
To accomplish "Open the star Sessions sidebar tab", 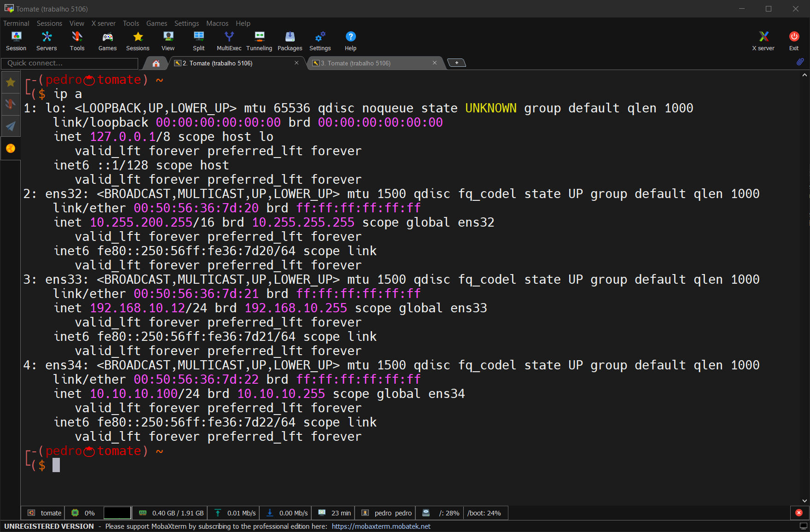I will pyautogui.click(x=11, y=82).
